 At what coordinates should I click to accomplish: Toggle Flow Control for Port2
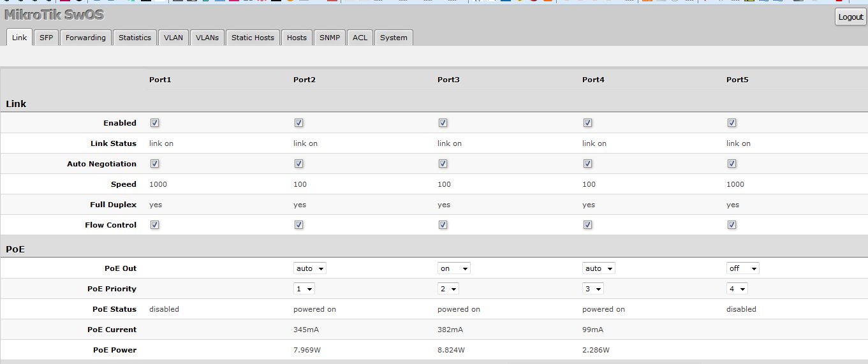298,224
